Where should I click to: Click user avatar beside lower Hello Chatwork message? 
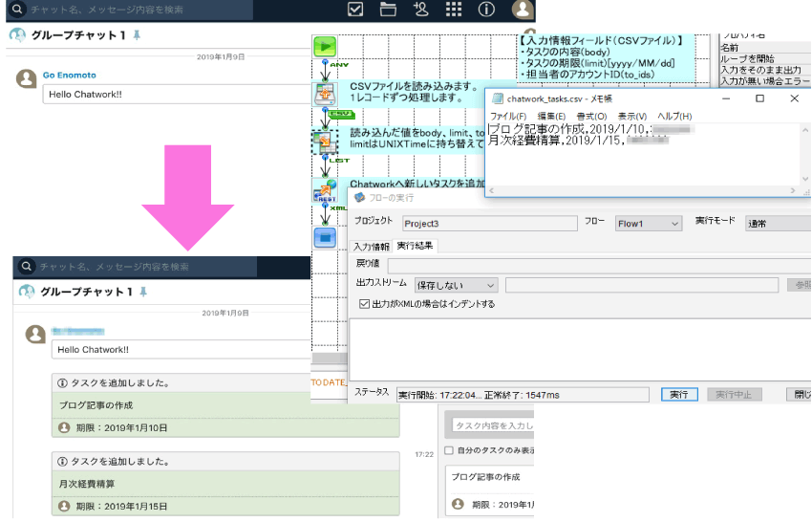coord(35,334)
